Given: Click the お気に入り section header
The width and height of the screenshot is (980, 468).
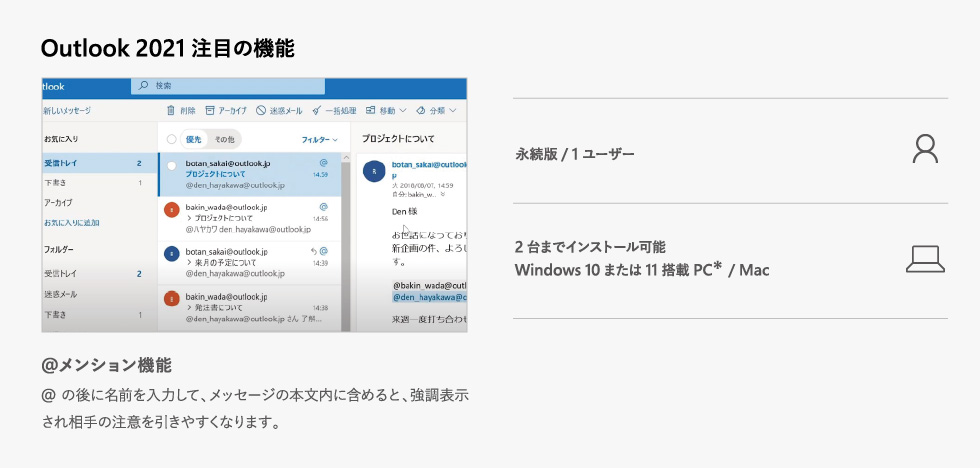Looking at the screenshot, I should pos(61,139).
